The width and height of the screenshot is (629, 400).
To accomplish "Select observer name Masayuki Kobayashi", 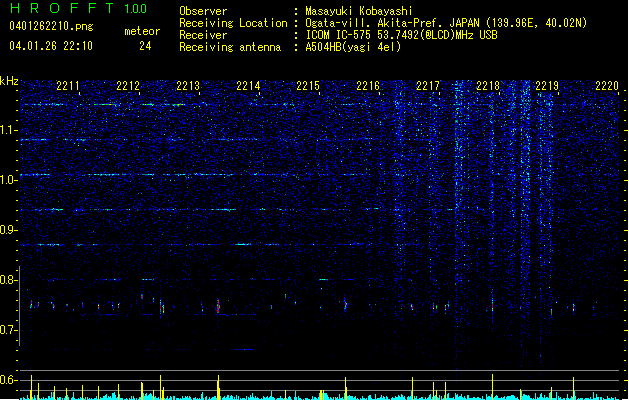I will [359, 11].
